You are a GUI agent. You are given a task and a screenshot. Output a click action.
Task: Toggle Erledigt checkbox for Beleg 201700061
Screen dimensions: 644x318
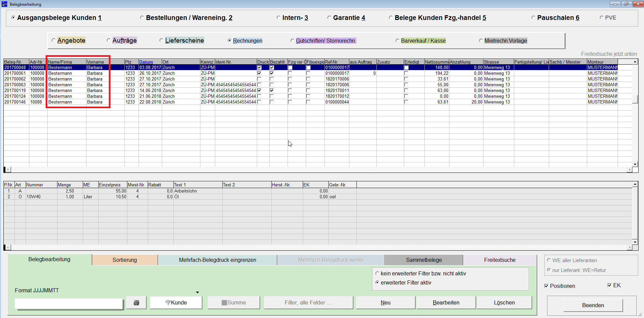coord(406,73)
